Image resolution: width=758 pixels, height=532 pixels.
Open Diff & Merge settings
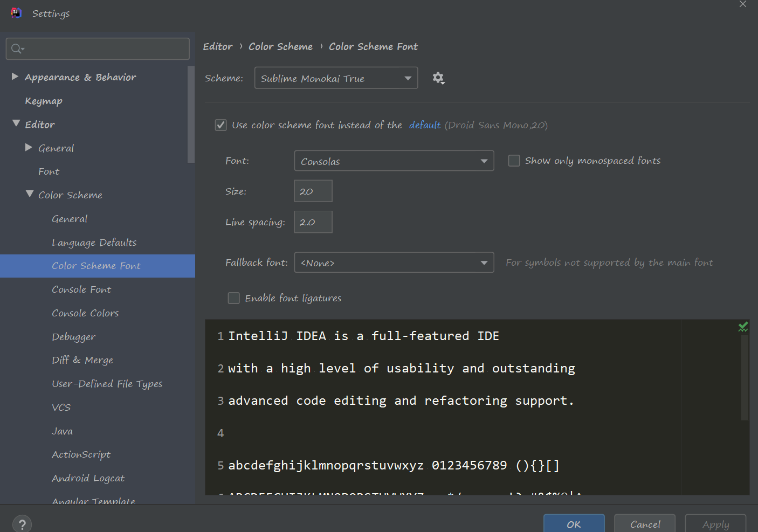coord(82,360)
